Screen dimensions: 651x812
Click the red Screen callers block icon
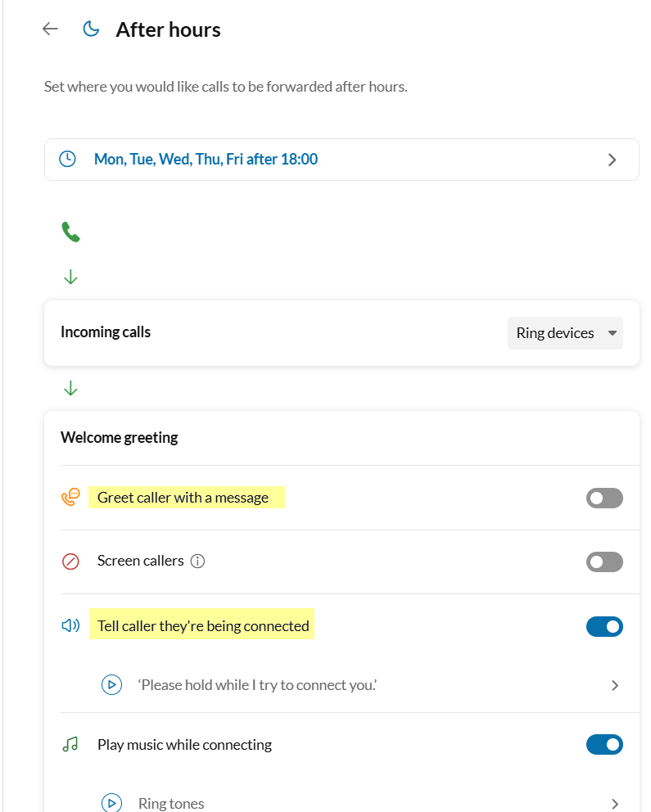(70, 562)
